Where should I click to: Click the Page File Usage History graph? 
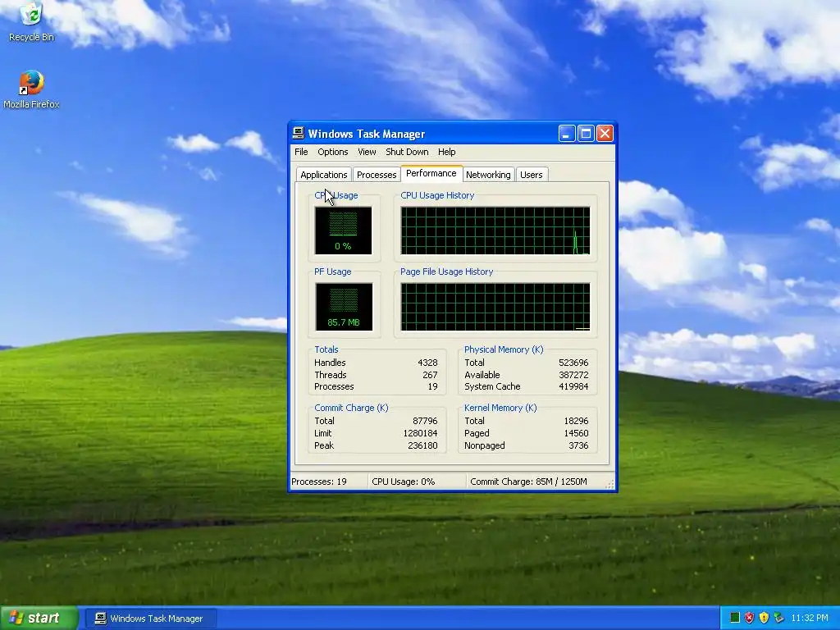[x=495, y=307]
